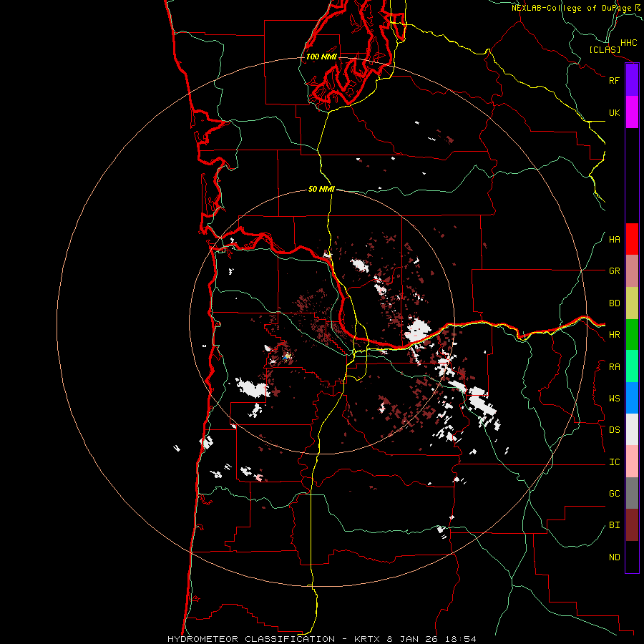Click the brown BI color swatch
The width and height of the screenshot is (644, 644).
(632, 525)
